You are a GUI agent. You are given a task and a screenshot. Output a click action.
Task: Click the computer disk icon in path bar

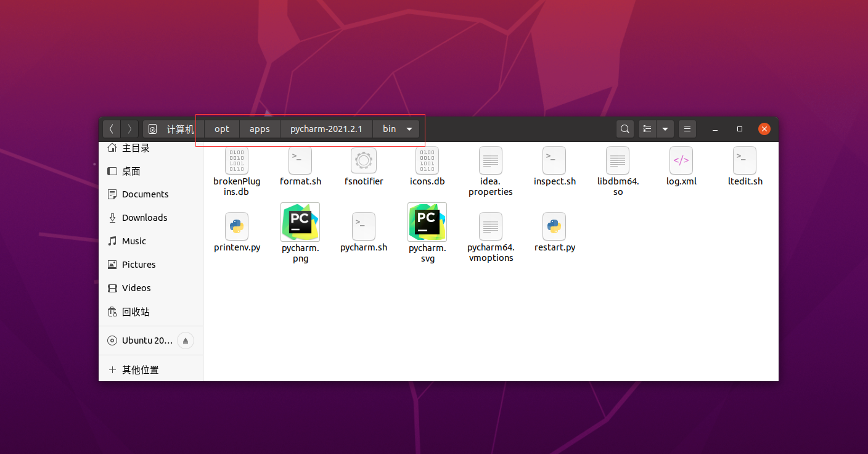click(153, 129)
